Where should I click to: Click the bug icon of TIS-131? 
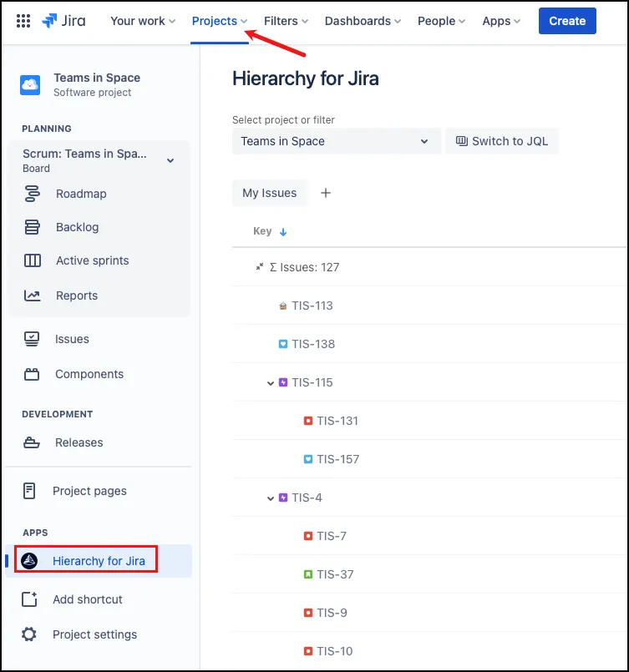pos(308,421)
